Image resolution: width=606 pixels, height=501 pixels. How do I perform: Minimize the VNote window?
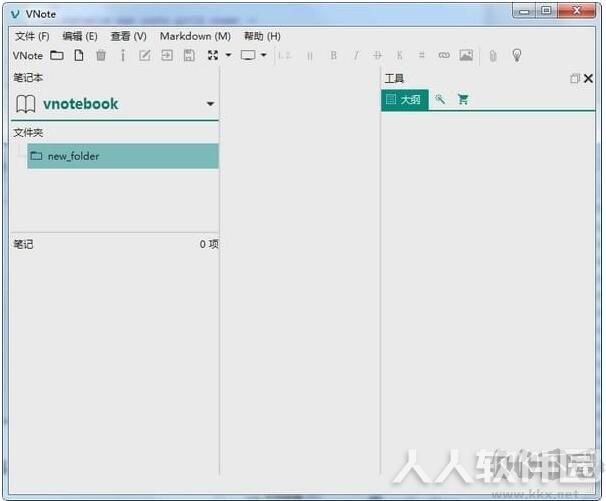tap(524, 11)
